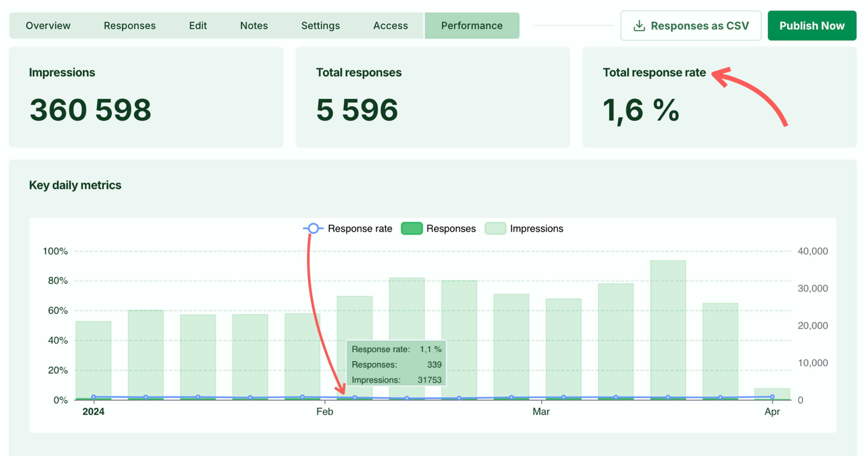Click the Key daily metrics heading
The height and width of the screenshot is (456, 868).
coord(75,185)
